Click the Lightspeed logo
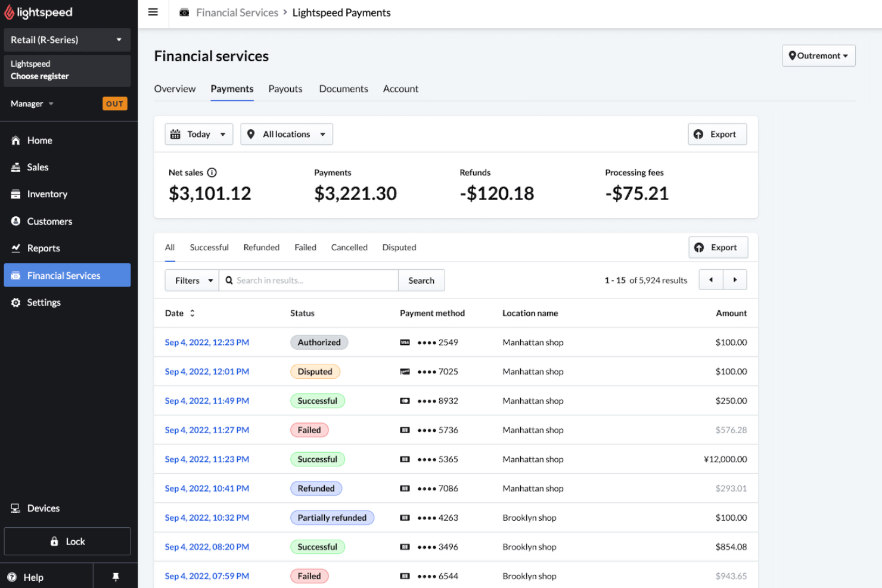This screenshot has width=882, height=588. [x=38, y=12]
